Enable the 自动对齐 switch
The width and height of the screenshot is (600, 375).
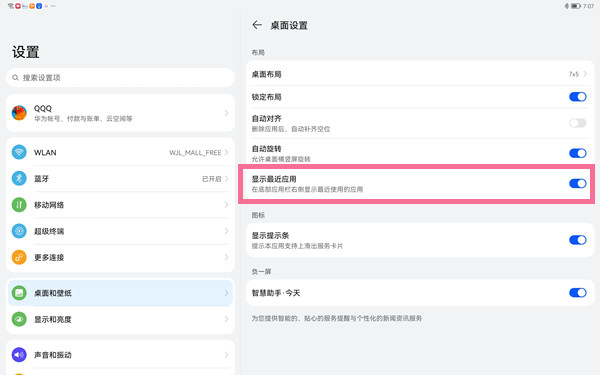point(577,123)
